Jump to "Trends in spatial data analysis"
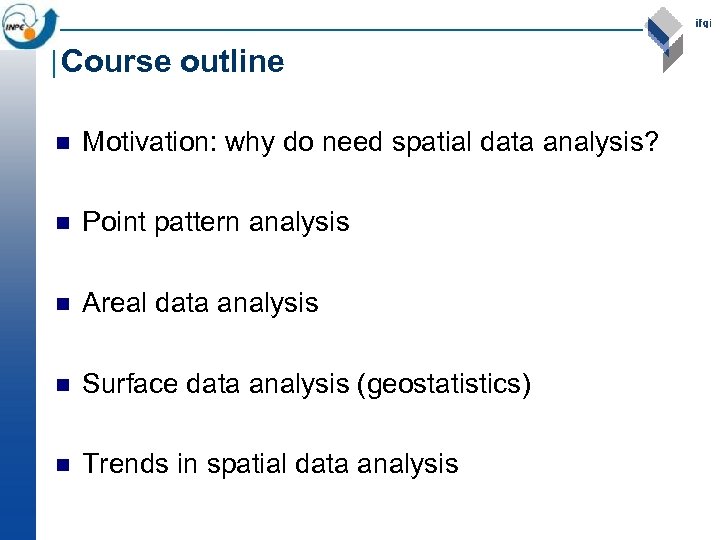Screen dimensions: 720x540 coord(270,464)
